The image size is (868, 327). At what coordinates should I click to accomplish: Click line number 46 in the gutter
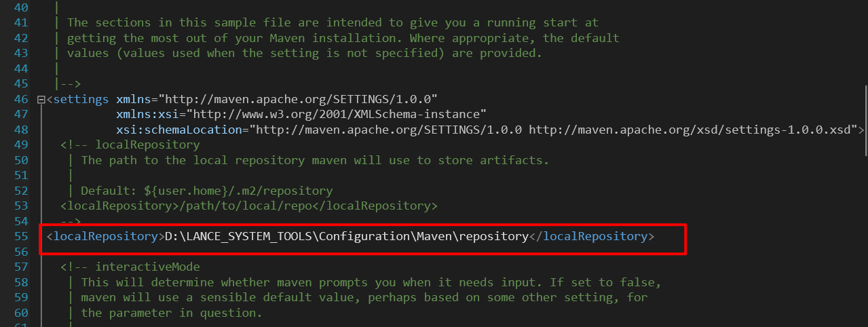tap(20, 99)
